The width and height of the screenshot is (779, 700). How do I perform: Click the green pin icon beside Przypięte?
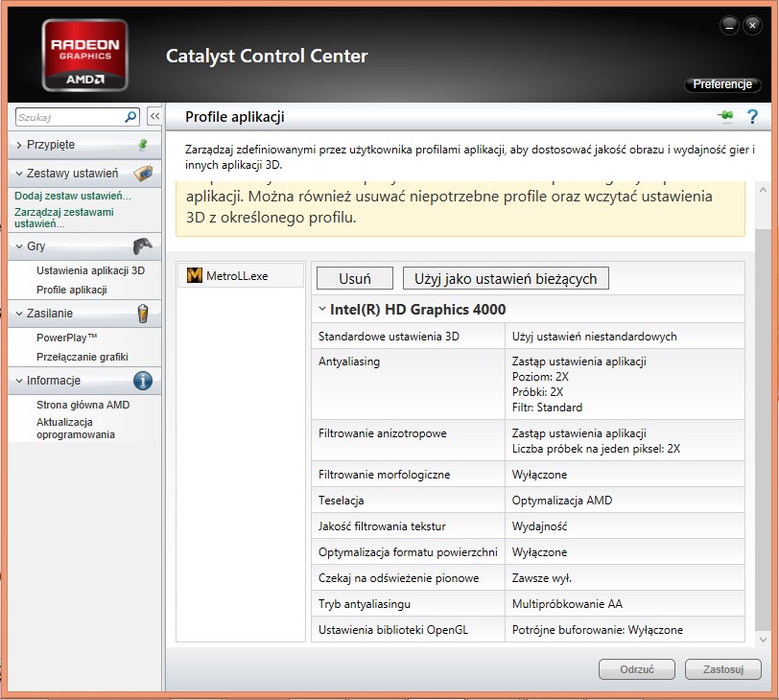(143, 145)
